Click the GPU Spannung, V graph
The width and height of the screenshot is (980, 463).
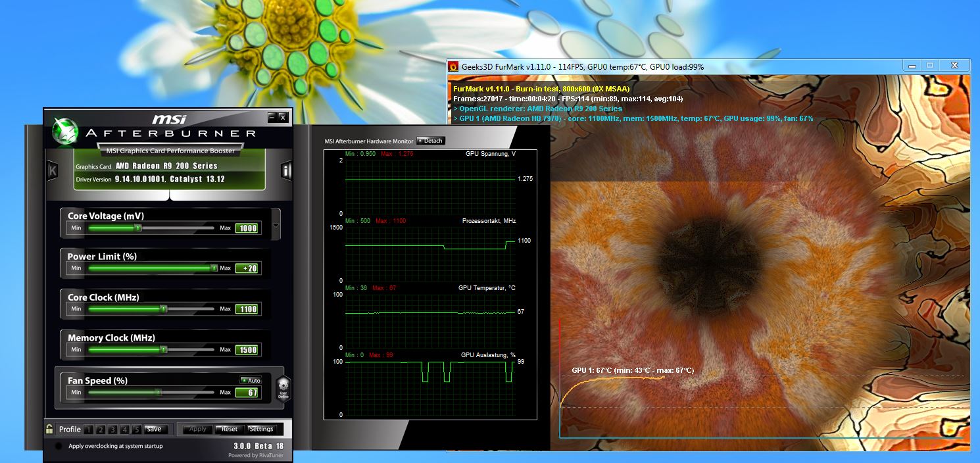pyautogui.click(x=430, y=186)
